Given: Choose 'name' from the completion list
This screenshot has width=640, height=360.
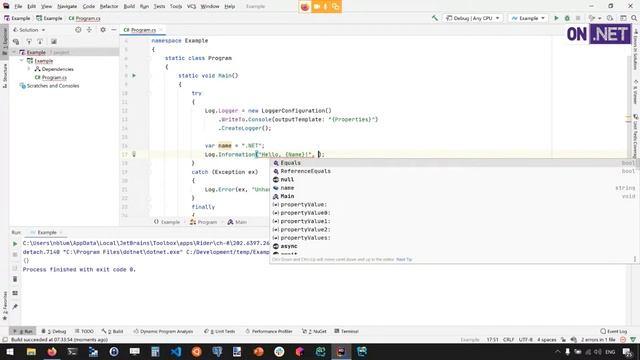Looking at the screenshot, I should tap(453, 188).
